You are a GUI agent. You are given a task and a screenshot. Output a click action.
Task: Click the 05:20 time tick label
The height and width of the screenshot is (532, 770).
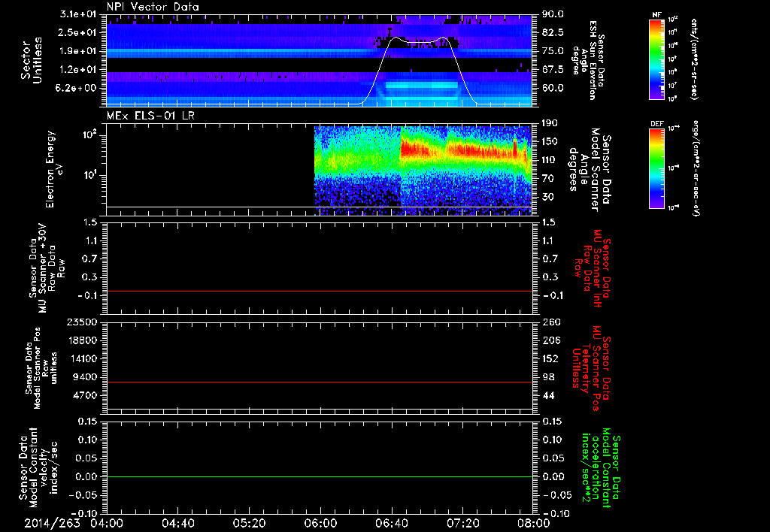[249, 523]
